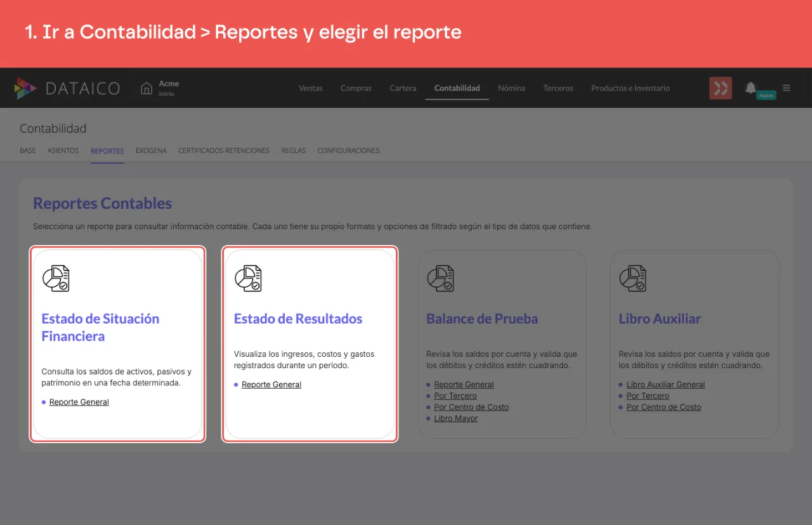Open the notifications bell

point(750,88)
